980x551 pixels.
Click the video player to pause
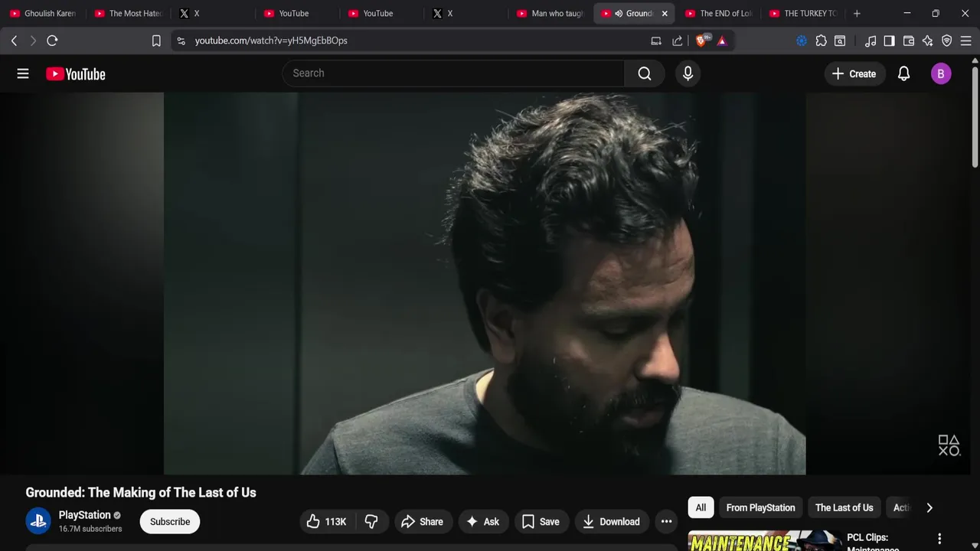[x=485, y=283]
